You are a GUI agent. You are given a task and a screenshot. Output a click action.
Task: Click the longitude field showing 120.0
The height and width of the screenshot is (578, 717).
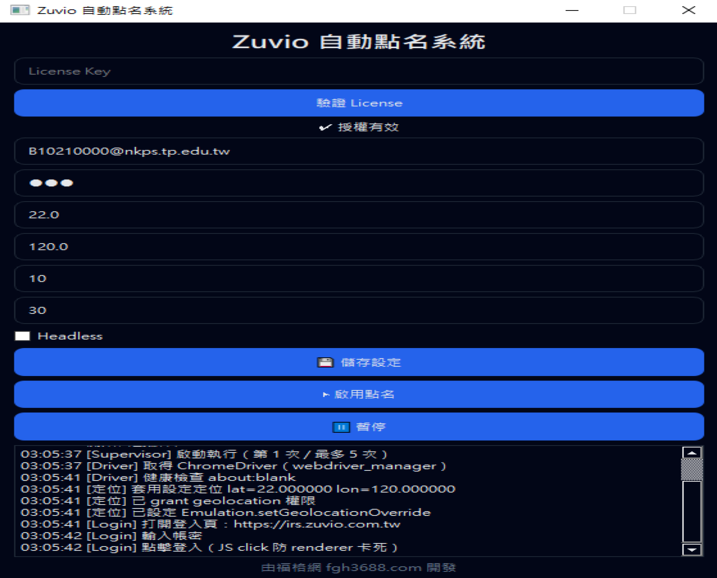(x=358, y=247)
